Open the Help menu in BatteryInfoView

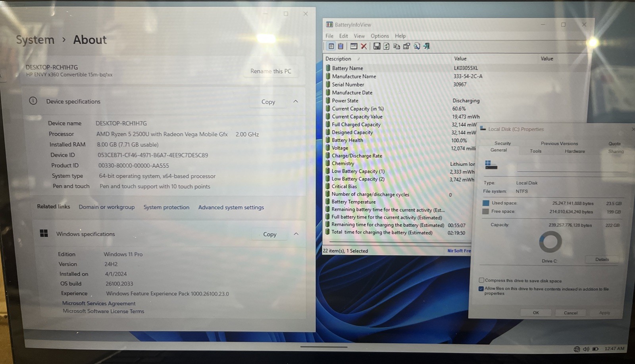coord(400,36)
